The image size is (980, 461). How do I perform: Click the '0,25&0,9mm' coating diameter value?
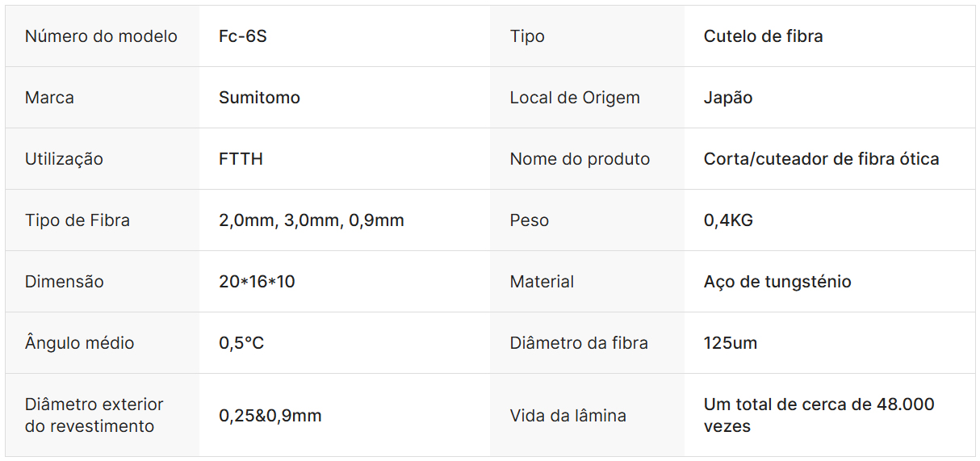[270, 416]
